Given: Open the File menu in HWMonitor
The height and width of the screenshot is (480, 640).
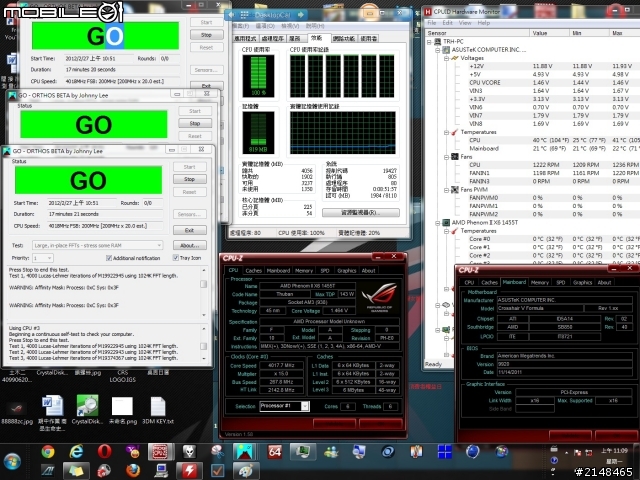Looking at the screenshot, I should (x=431, y=23).
